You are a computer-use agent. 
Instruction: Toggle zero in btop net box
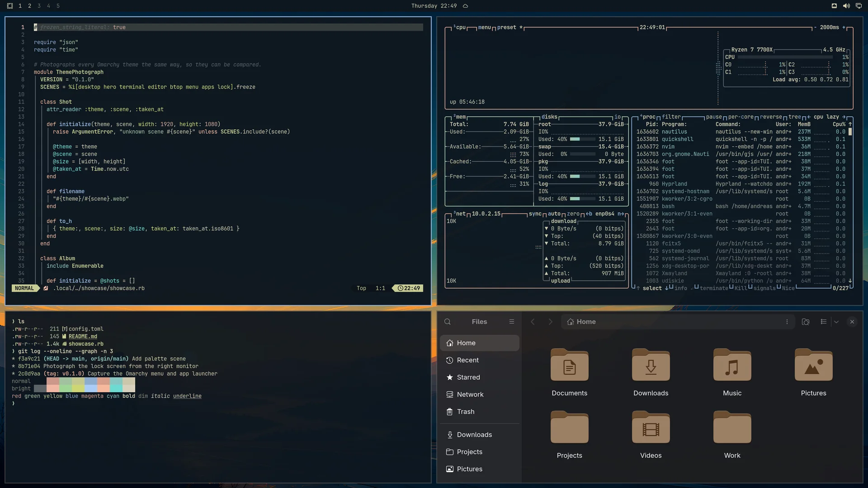573,214
